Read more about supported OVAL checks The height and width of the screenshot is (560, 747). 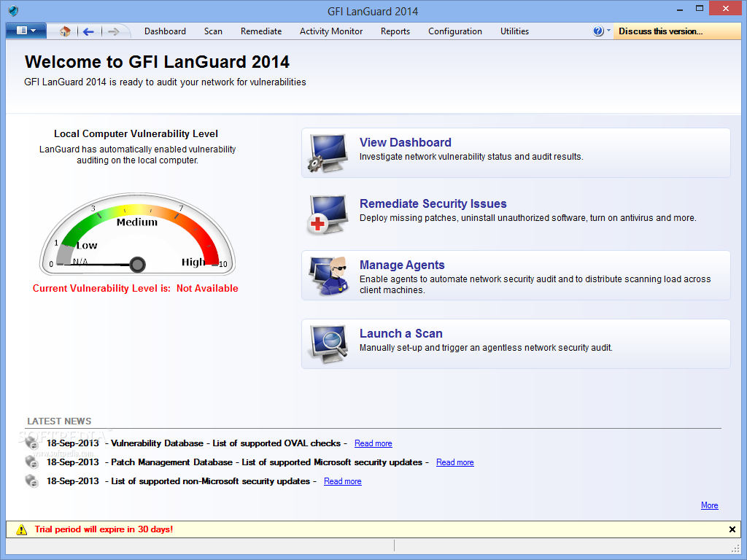tap(373, 443)
